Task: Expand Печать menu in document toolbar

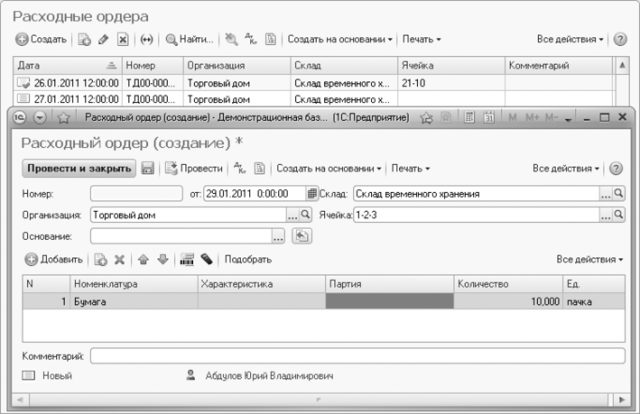Action: click(411, 168)
